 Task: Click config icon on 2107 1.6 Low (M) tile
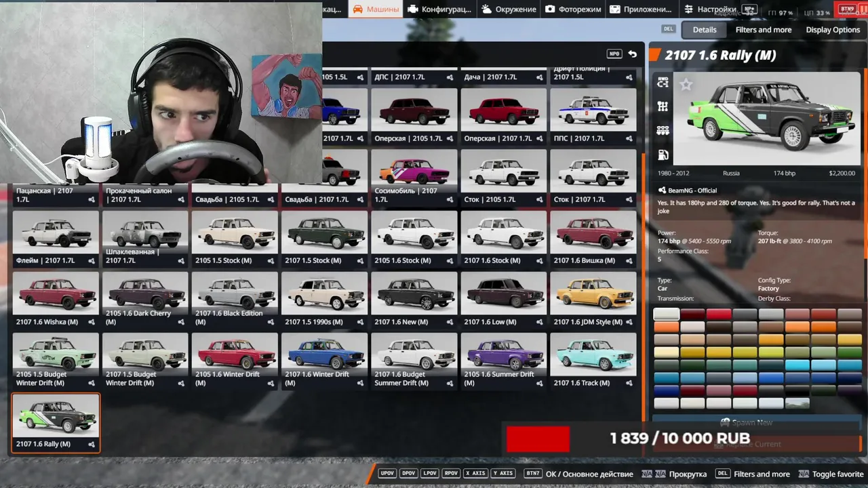tap(540, 323)
